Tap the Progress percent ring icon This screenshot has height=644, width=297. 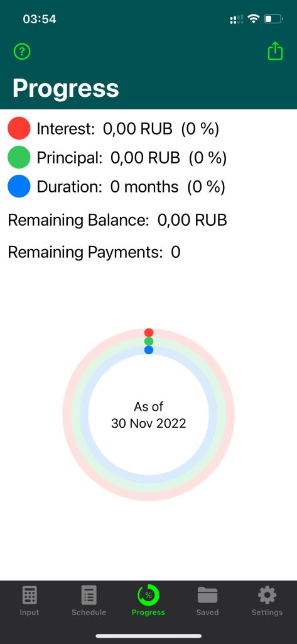(x=148, y=595)
